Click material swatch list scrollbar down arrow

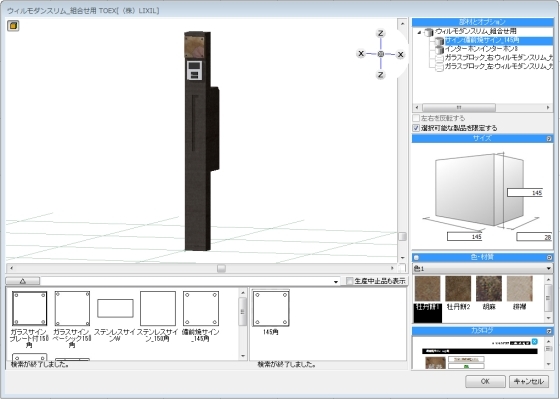pos(549,318)
